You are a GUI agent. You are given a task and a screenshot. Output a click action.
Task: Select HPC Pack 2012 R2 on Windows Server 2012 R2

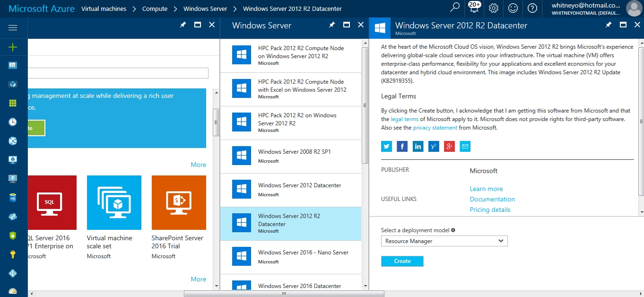(291, 122)
